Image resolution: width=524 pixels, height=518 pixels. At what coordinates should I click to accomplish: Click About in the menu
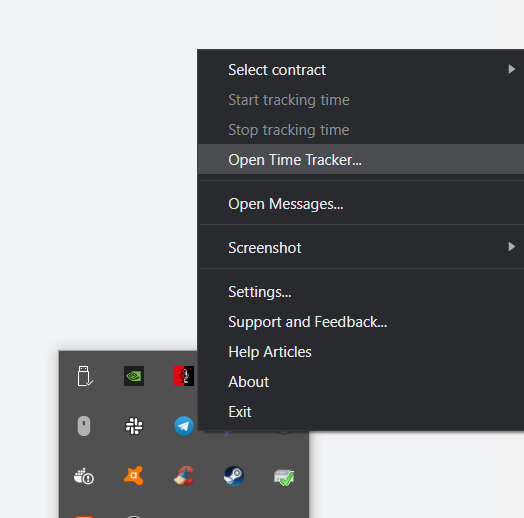361,382
